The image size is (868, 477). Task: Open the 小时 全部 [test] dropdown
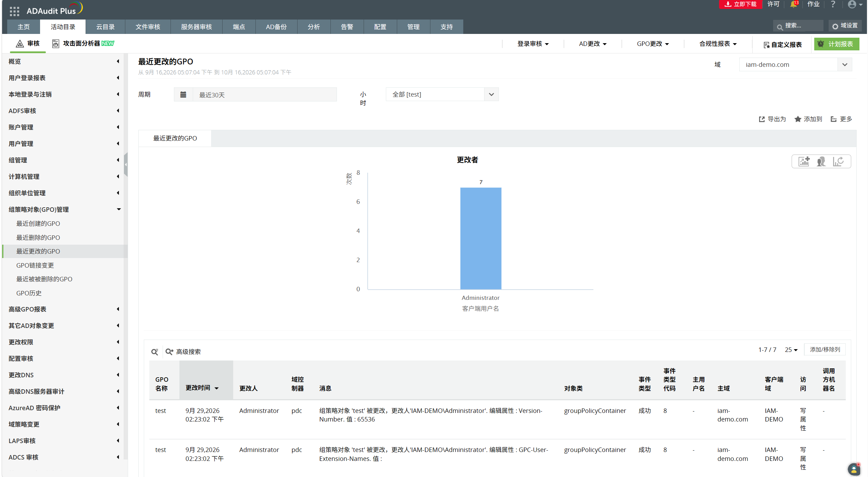point(442,94)
